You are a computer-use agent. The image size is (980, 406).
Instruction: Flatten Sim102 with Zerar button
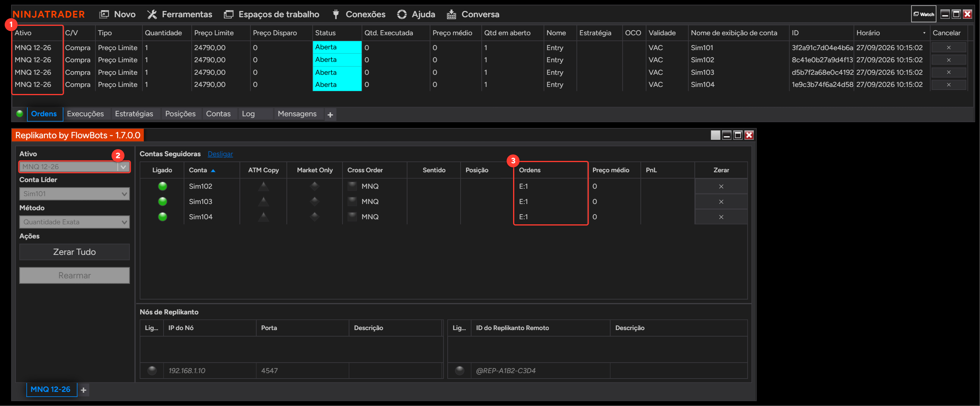pos(721,186)
